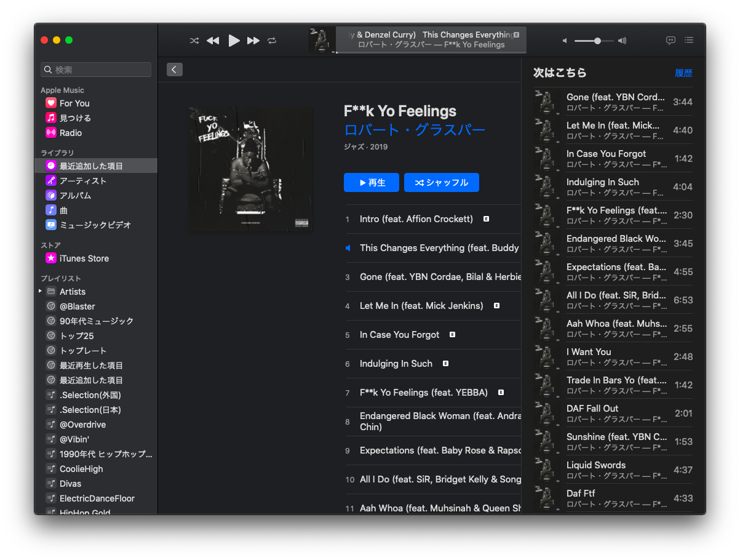Select track Indulging In Such in album
This screenshot has height=560, width=740.
tap(433, 364)
